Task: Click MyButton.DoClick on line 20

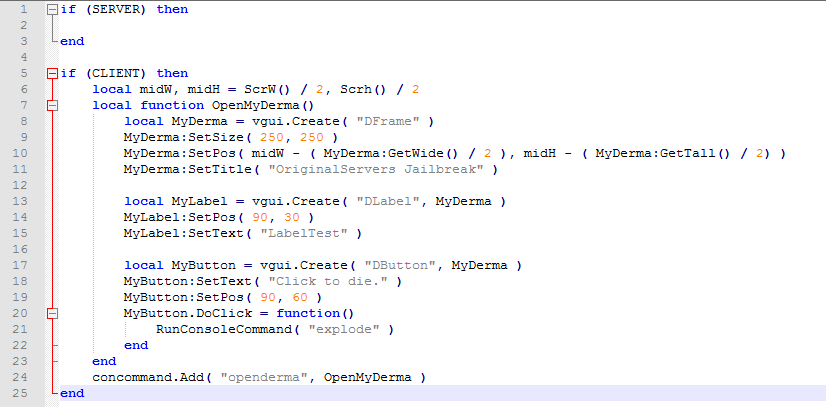Action: coord(188,313)
